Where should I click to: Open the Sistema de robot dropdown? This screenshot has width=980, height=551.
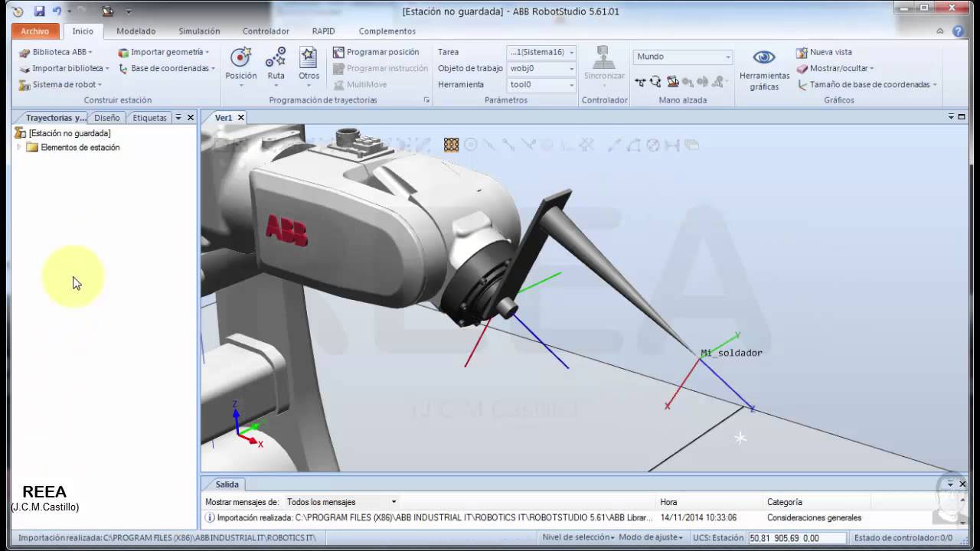[61, 84]
